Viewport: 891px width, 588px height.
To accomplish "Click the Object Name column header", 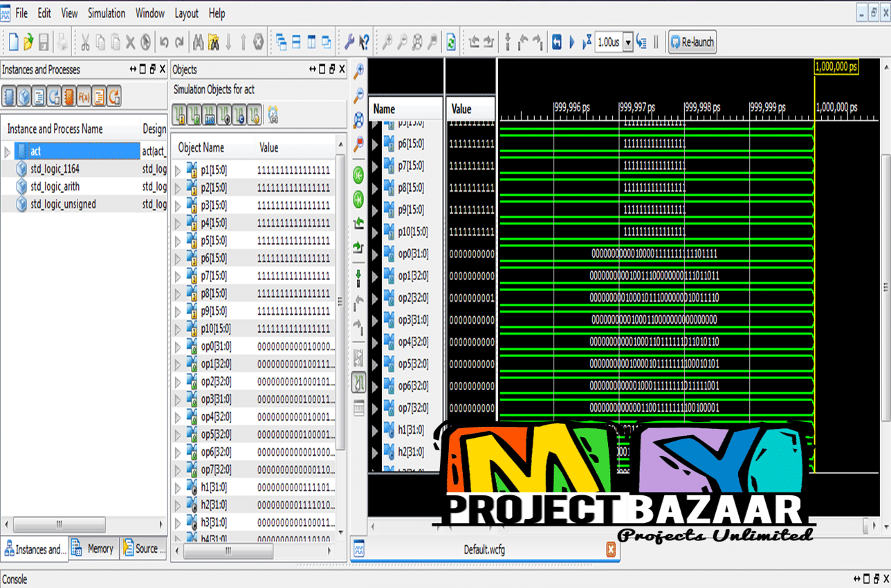I will click(201, 147).
